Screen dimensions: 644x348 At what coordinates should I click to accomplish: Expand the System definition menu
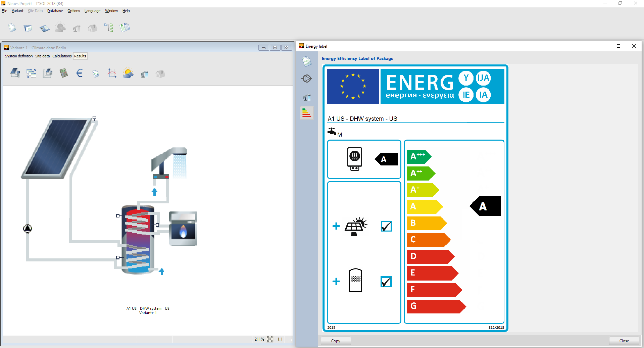click(x=19, y=56)
